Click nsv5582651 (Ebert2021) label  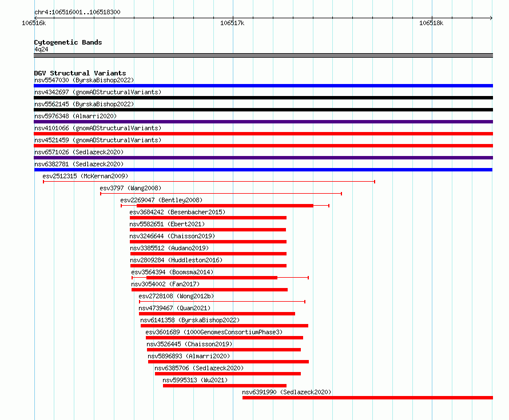pyautogui.click(x=167, y=224)
